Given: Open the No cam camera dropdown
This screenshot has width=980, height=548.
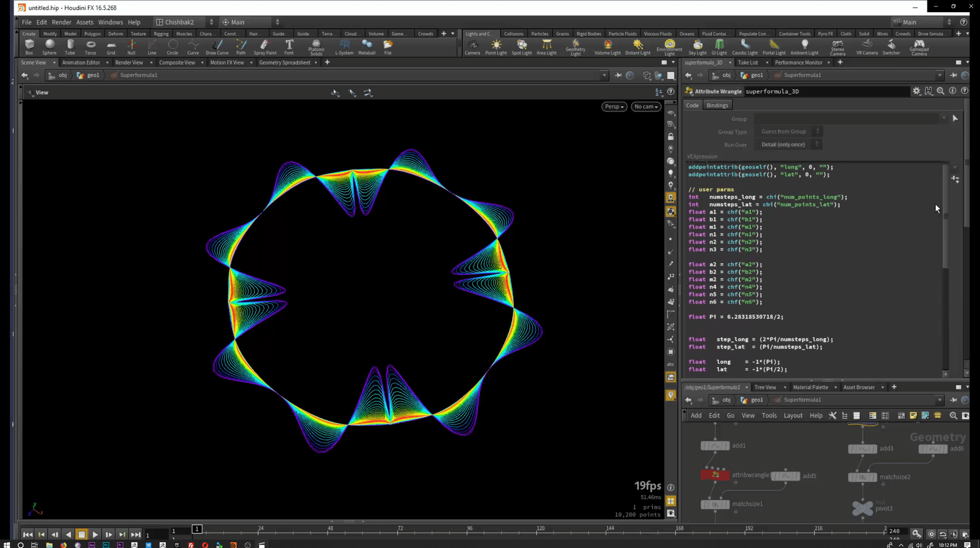Looking at the screenshot, I should (646, 107).
